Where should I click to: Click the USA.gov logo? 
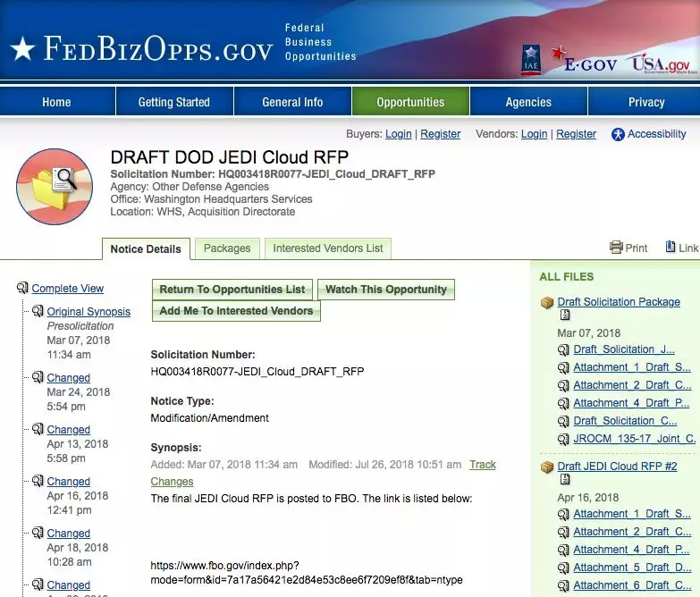659,63
